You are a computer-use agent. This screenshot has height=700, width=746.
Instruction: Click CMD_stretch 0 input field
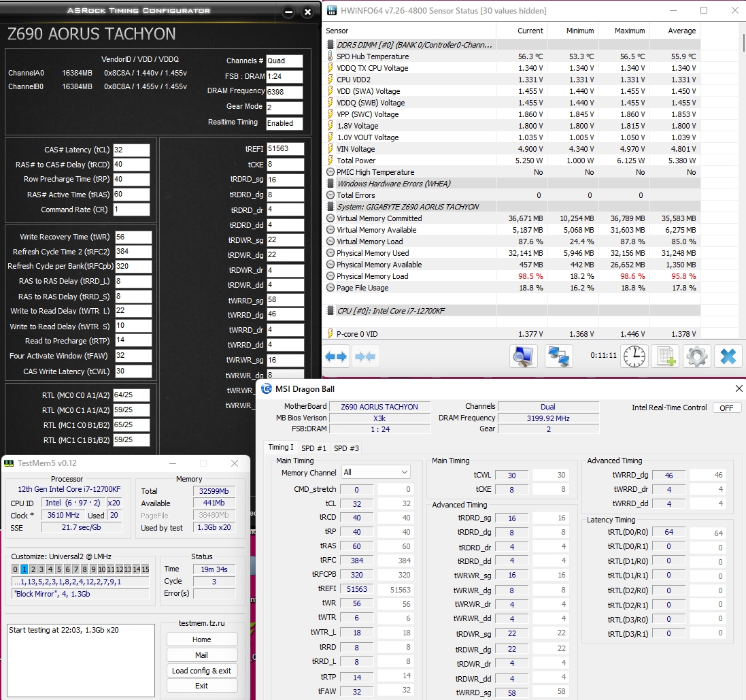(x=357, y=490)
